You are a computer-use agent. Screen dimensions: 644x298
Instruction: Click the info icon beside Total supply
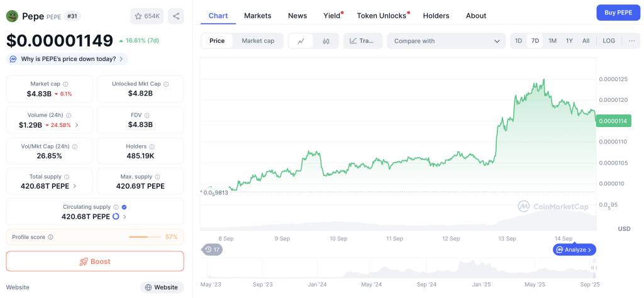click(x=67, y=177)
